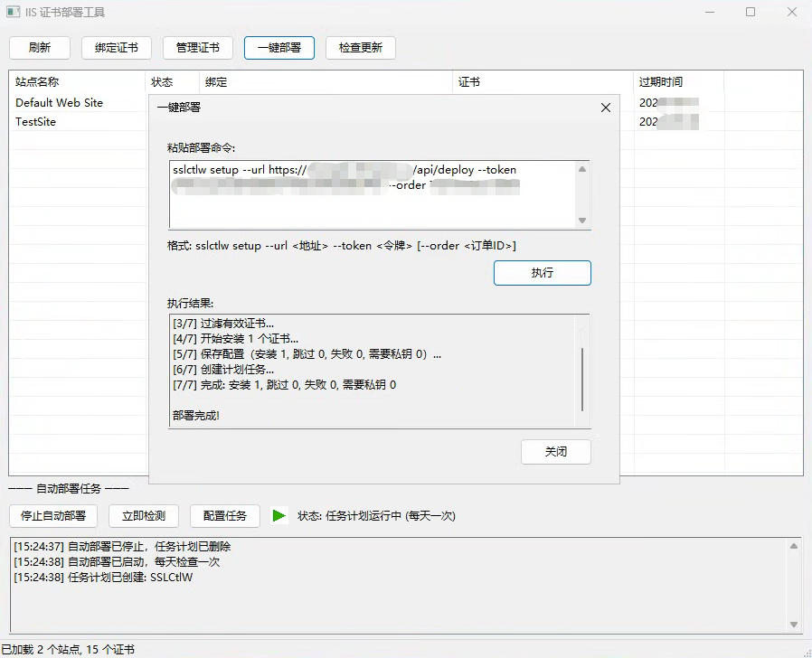The height and width of the screenshot is (658, 812).
Task: Click the green running status triangle icon
Action: [280, 515]
